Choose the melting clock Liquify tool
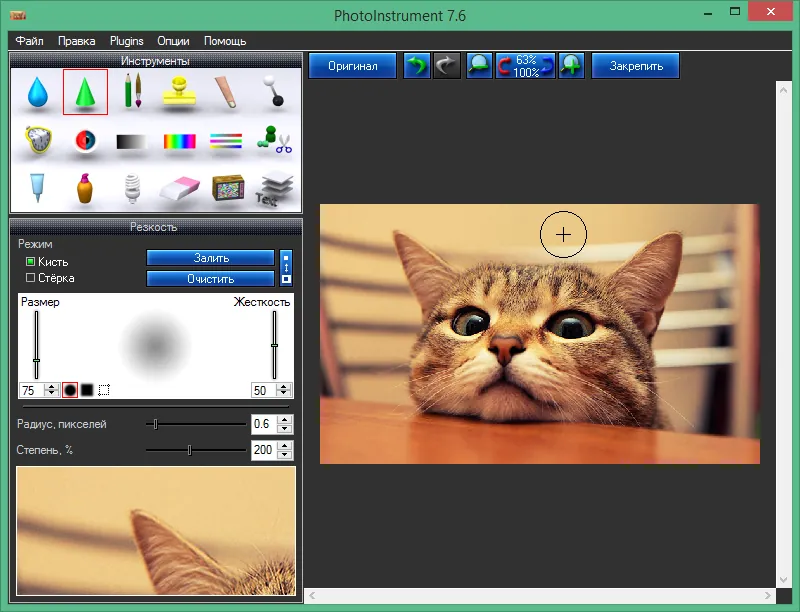Screen dimensions: 800x612 click(39, 140)
